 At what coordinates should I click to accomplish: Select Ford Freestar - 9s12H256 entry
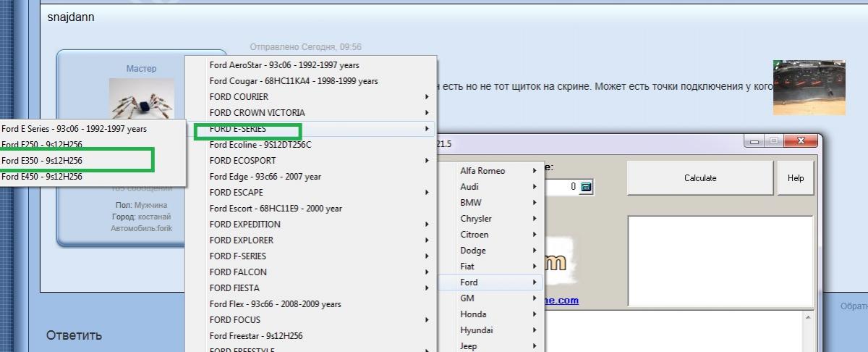coord(311,336)
